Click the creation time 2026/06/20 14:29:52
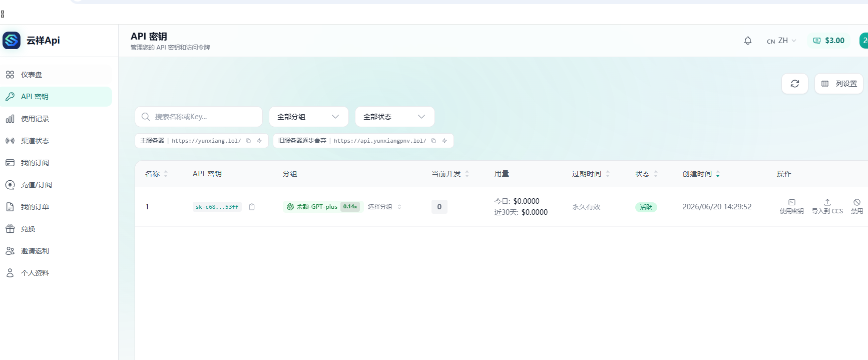868x360 pixels. (717, 207)
